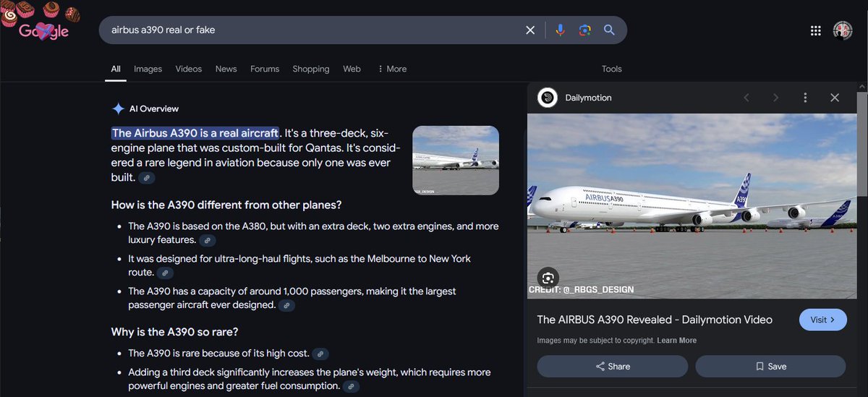Open Google Lens image search

tap(584, 30)
